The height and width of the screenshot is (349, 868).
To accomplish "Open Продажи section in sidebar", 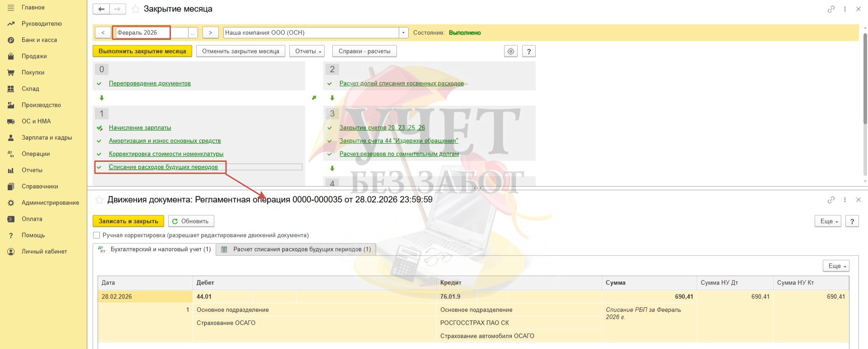I will coord(34,56).
